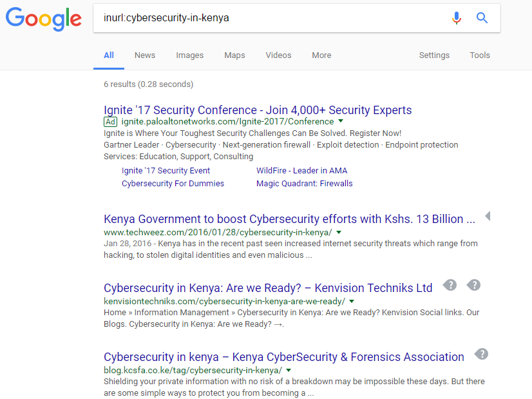This screenshot has height=399, width=532.
Task: Click the blog.kcsfa.co.ke URL text
Action: (193, 370)
